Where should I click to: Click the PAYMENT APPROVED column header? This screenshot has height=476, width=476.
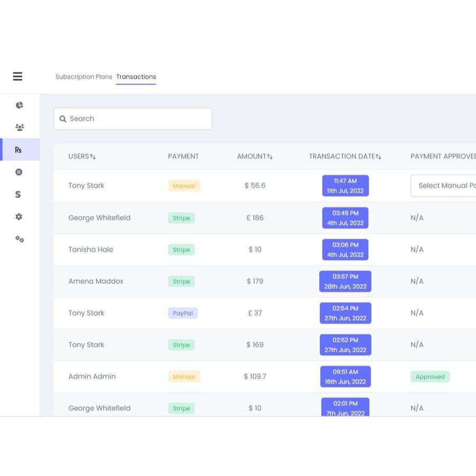pos(443,157)
